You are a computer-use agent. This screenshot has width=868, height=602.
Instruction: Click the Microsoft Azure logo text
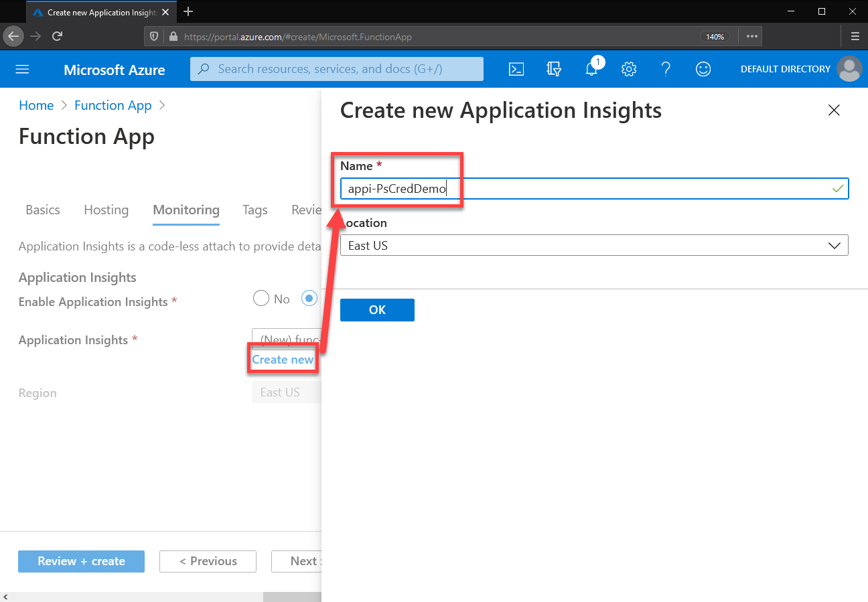(114, 70)
